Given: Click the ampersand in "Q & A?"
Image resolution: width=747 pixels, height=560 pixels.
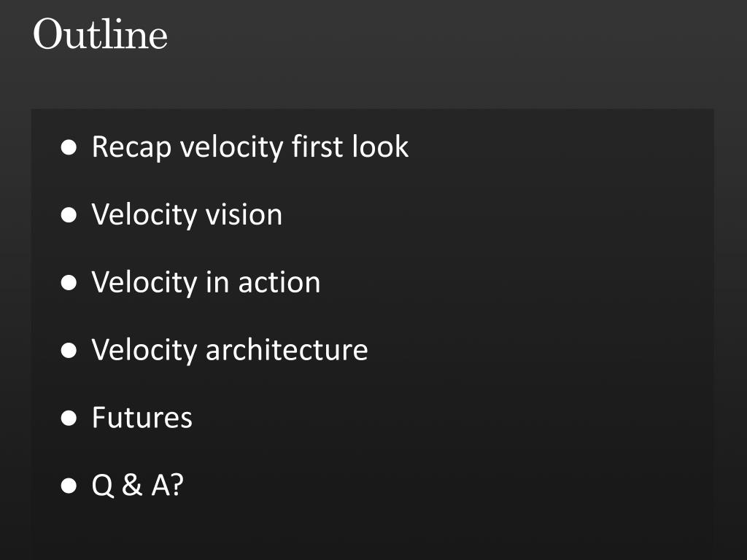Looking at the screenshot, I should (132, 485).
